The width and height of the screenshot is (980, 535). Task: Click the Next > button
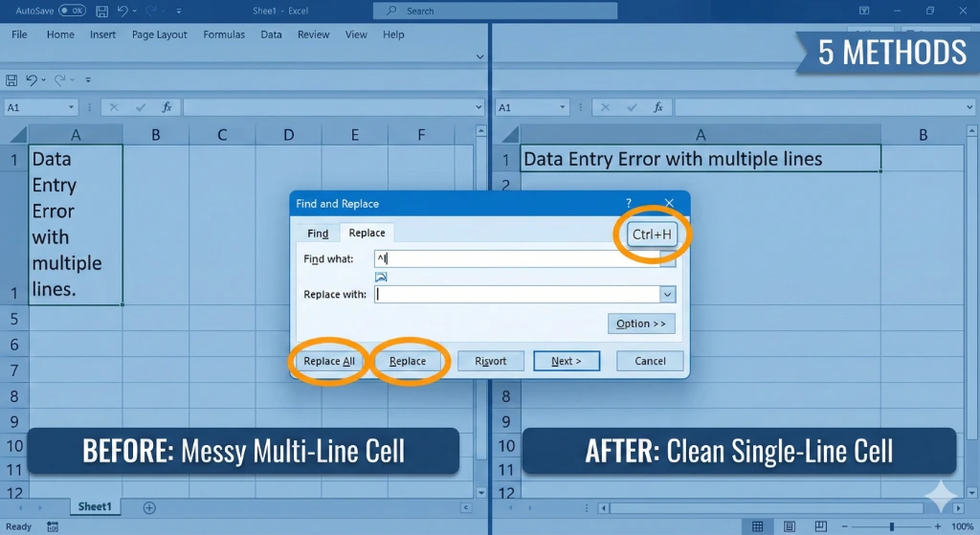(567, 361)
